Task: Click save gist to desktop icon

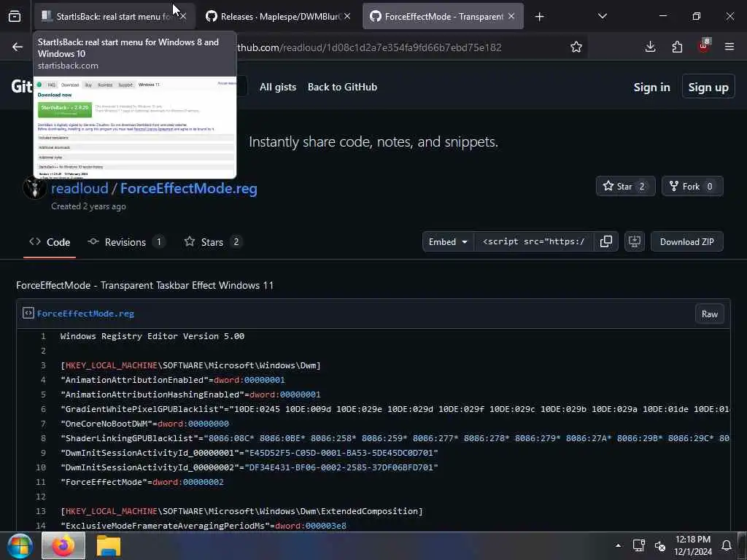Action: click(x=635, y=241)
